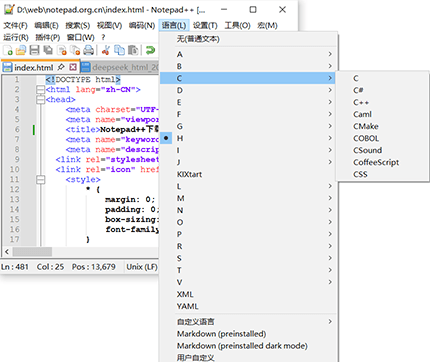430x362 pixels.
Task: Select CoffeeScript language
Action: [383, 162]
